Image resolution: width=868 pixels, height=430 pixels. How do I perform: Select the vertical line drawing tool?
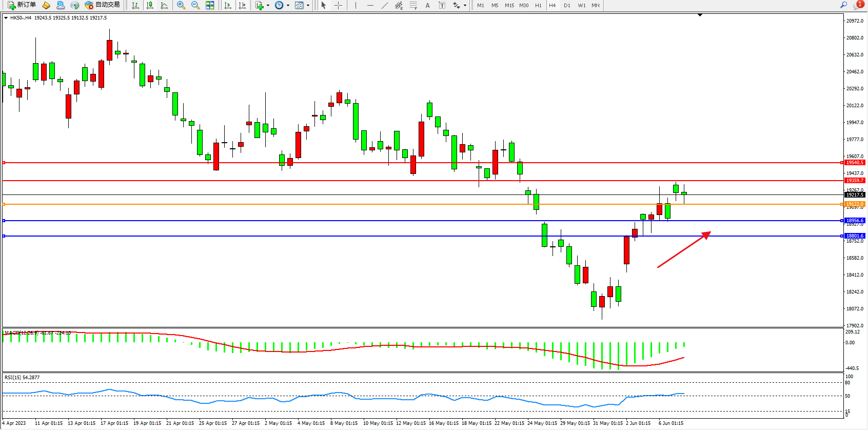pyautogui.click(x=356, y=5)
